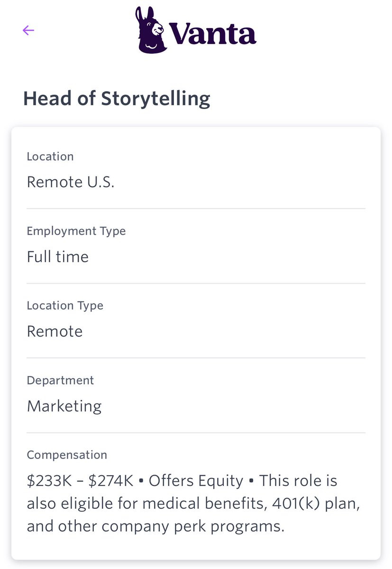Click the Location field label

pyautogui.click(x=50, y=156)
